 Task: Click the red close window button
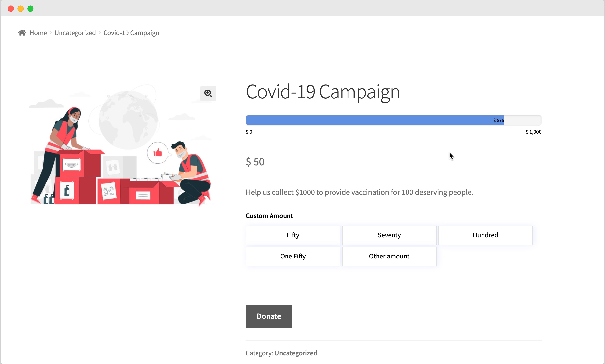[x=11, y=9]
